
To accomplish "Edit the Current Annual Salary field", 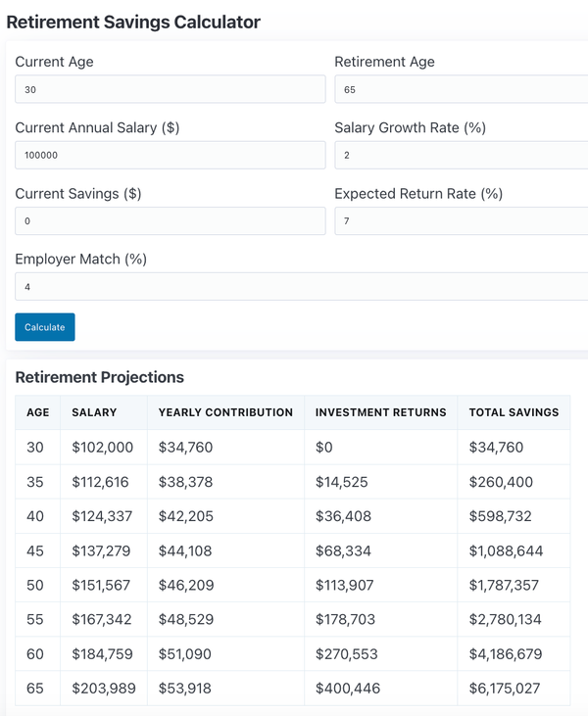I will [171, 155].
